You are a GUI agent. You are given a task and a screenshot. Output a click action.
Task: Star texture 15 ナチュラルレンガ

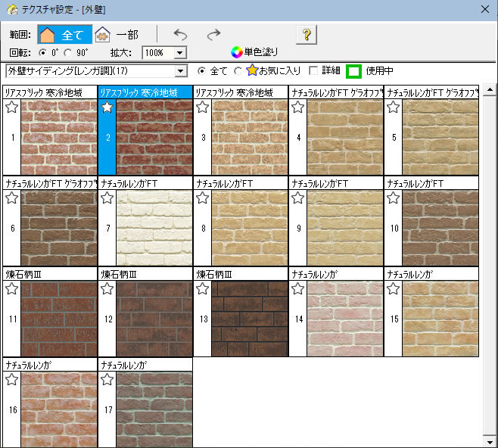394,288
